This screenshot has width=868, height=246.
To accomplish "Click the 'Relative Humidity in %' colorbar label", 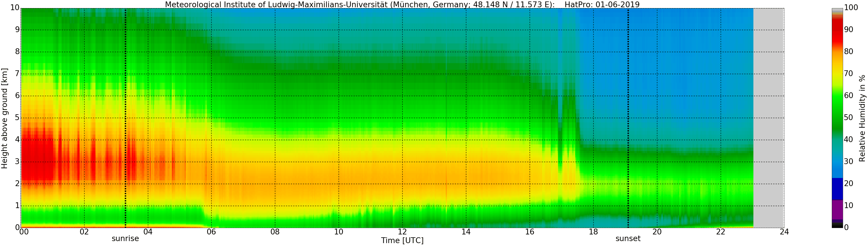I will click(x=862, y=118).
